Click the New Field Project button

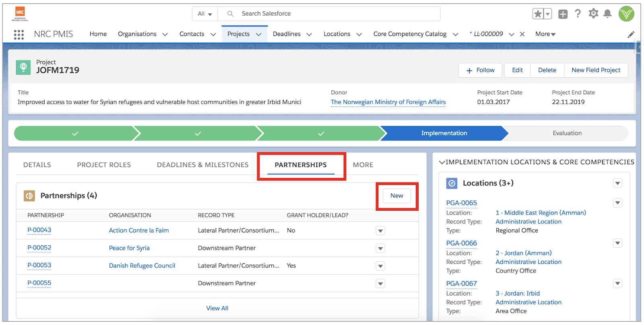click(x=596, y=70)
